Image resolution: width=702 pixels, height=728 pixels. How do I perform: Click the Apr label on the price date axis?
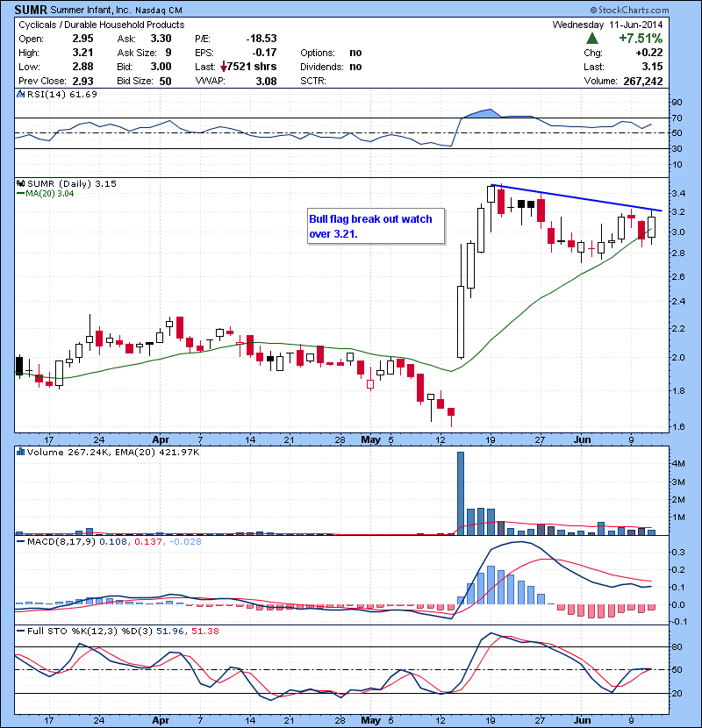pos(161,440)
